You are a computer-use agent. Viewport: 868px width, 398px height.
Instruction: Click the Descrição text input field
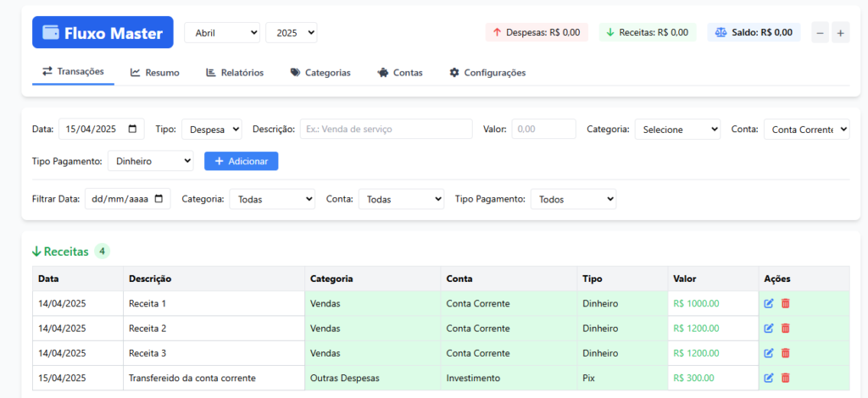386,130
